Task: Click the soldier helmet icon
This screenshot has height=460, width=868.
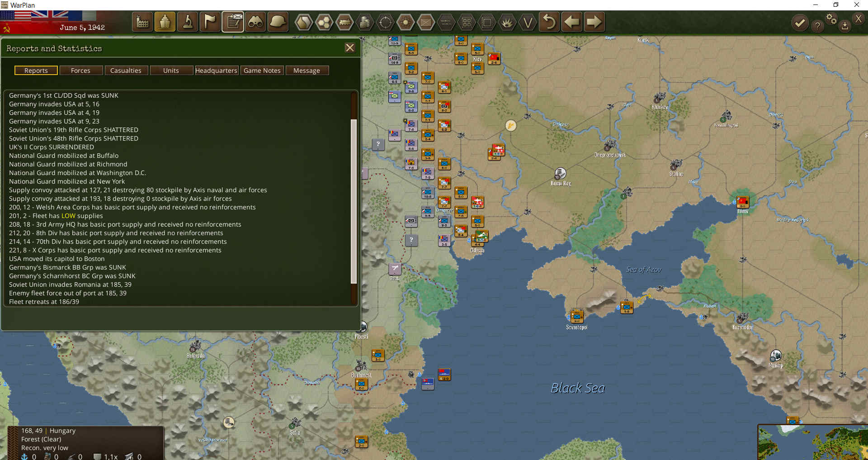Action: (278, 22)
